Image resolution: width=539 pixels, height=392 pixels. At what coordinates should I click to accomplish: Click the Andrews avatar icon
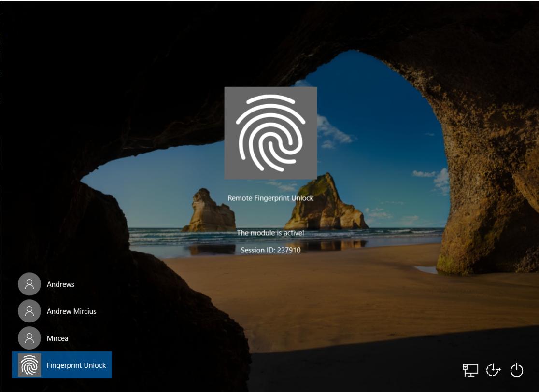click(x=29, y=284)
